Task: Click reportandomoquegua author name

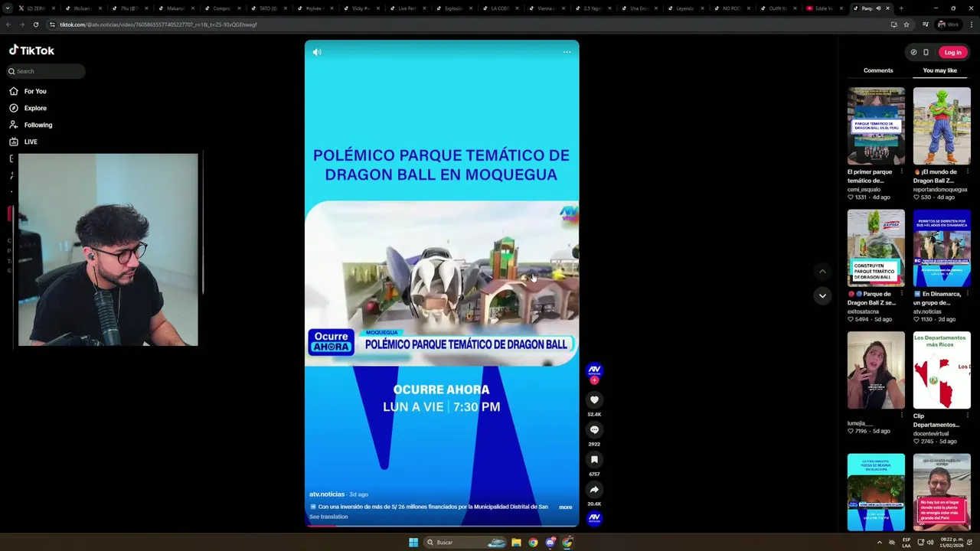Action: tap(940, 189)
